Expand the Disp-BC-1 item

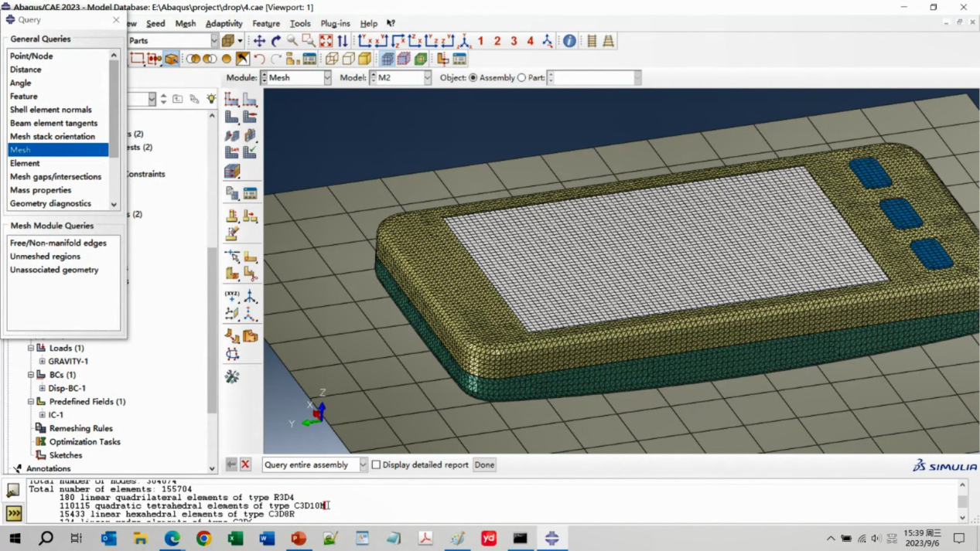(x=43, y=388)
